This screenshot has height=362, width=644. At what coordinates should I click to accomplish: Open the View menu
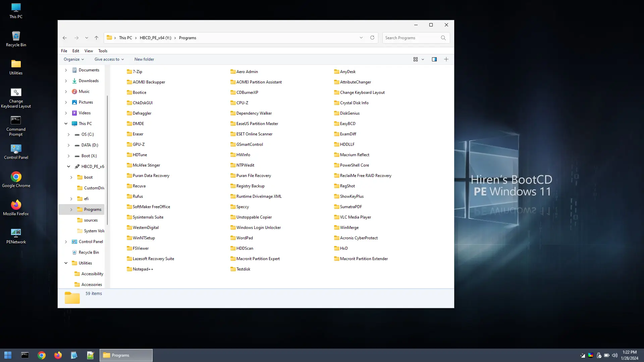click(x=89, y=51)
